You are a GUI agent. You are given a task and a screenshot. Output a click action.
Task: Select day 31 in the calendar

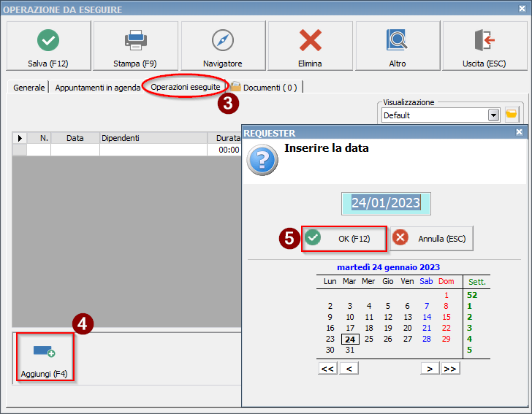tap(350, 350)
